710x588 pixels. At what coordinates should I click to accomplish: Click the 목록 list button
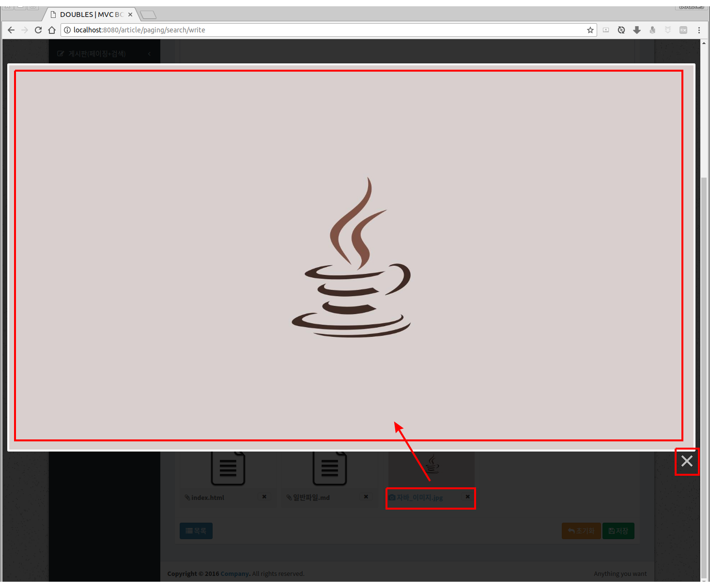click(196, 531)
